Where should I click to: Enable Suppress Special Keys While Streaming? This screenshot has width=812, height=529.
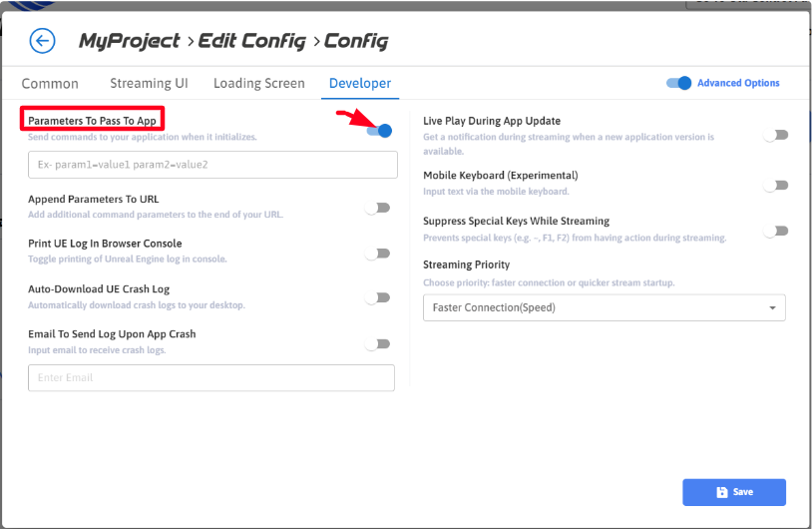click(x=775, y=231)
